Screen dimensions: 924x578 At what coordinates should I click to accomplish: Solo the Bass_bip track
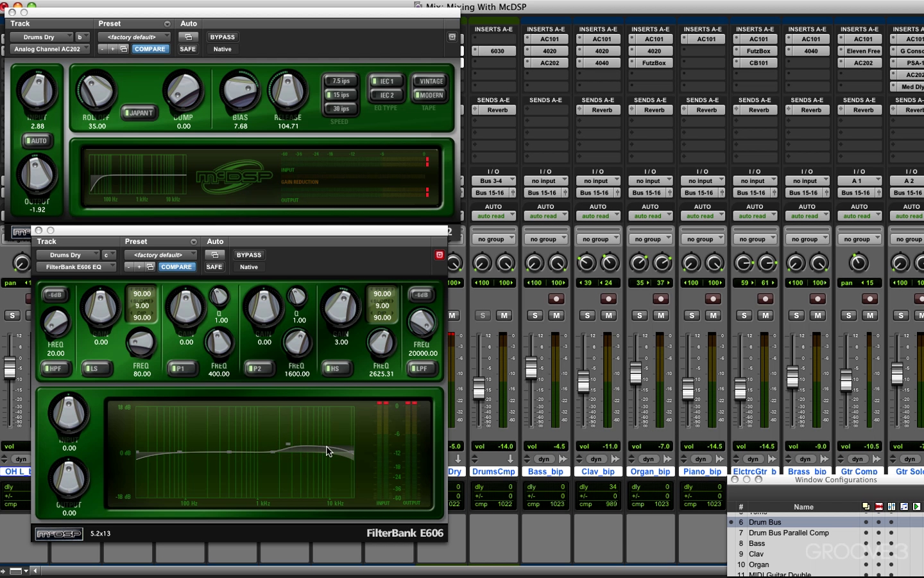point(535,315)
